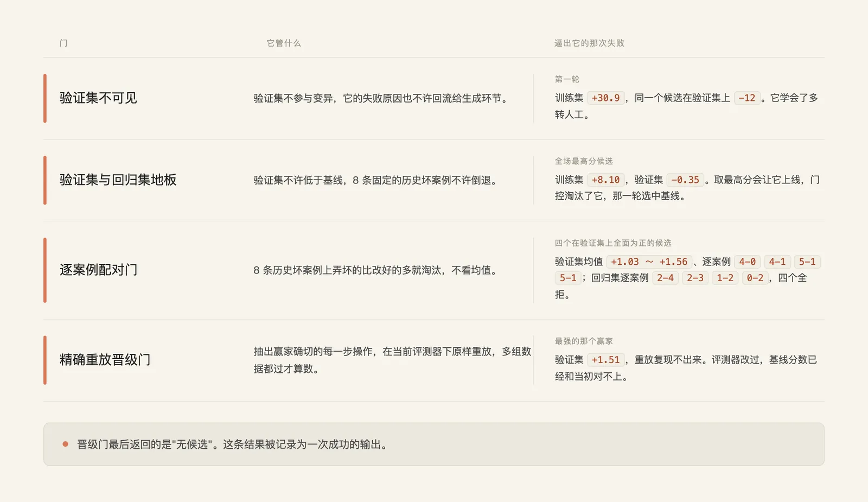Select the row title 验证集与回归集地板

pos(118,180)
